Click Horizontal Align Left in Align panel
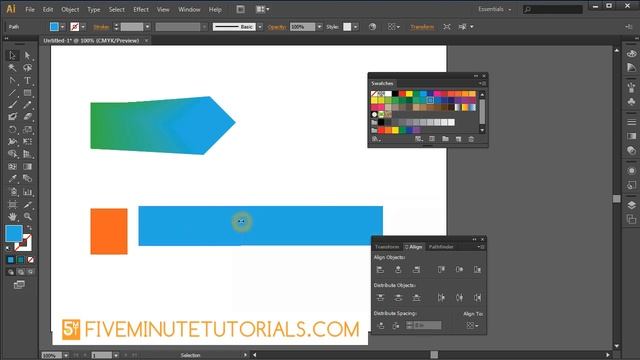 point(380,269)
